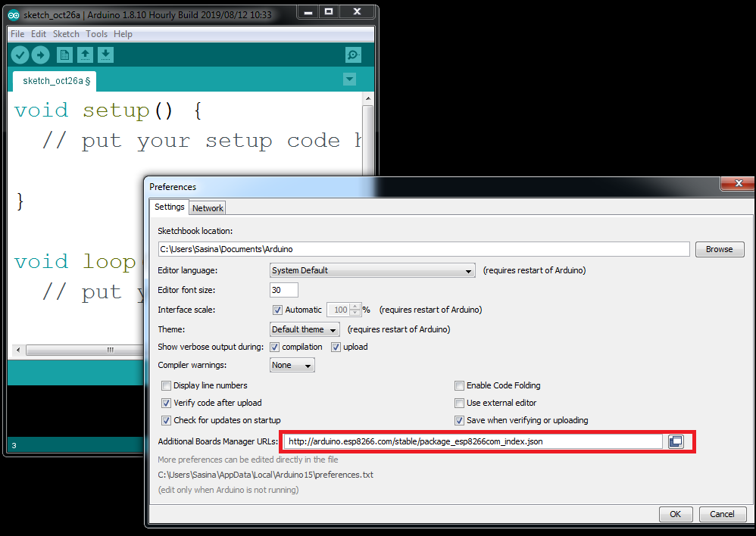
Task: Click the interface scale up stepper arrow
Action: coord(355,307)
